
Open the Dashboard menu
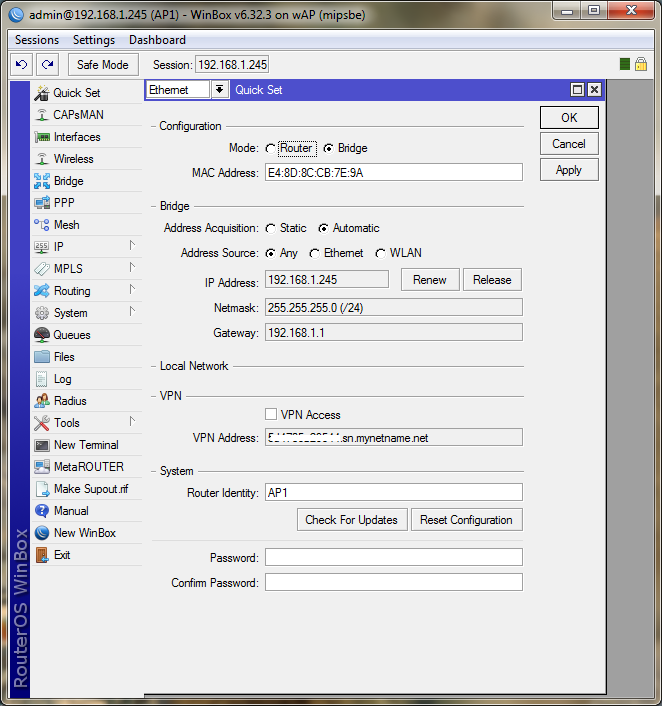[157, 40]
